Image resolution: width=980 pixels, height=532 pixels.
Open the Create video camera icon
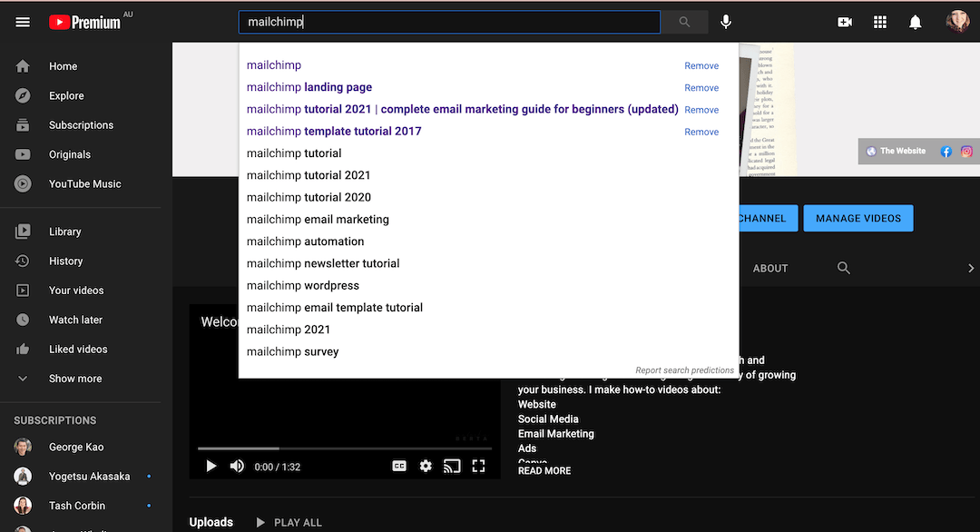[x=845, y=23]
